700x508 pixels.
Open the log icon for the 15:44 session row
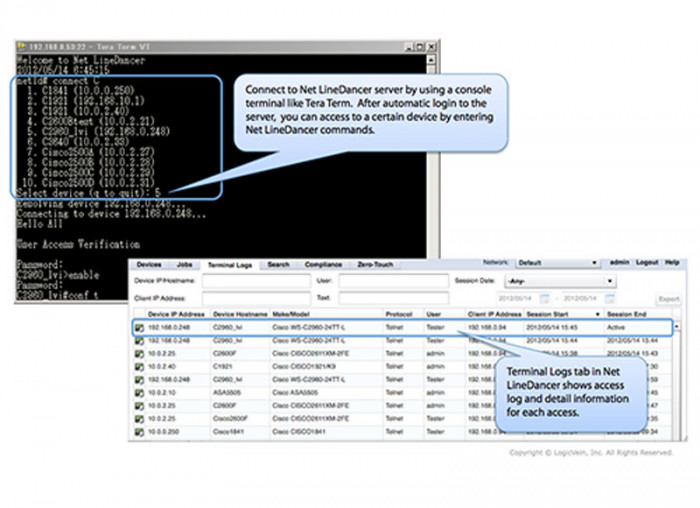pyautogui.click(x=139, y=341)
